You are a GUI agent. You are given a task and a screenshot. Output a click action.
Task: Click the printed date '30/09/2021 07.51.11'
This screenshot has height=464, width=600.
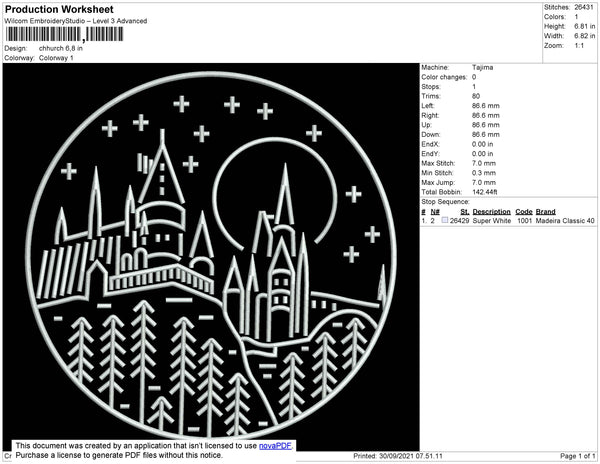411,456
